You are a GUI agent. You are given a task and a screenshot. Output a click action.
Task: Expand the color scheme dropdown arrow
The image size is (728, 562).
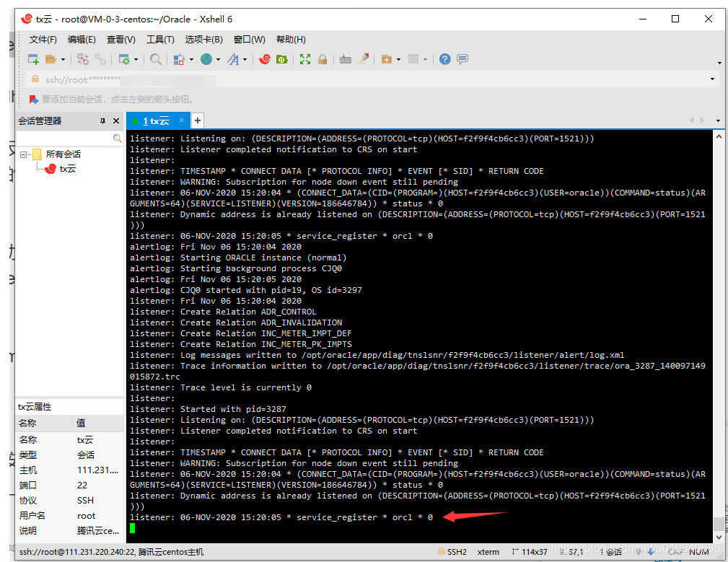point(191,59)
